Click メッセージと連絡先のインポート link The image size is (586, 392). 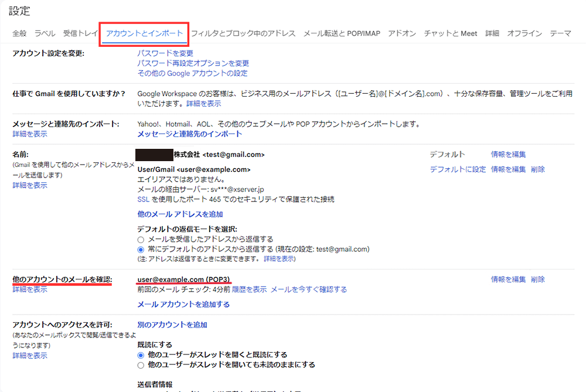[x=189, y=134]
